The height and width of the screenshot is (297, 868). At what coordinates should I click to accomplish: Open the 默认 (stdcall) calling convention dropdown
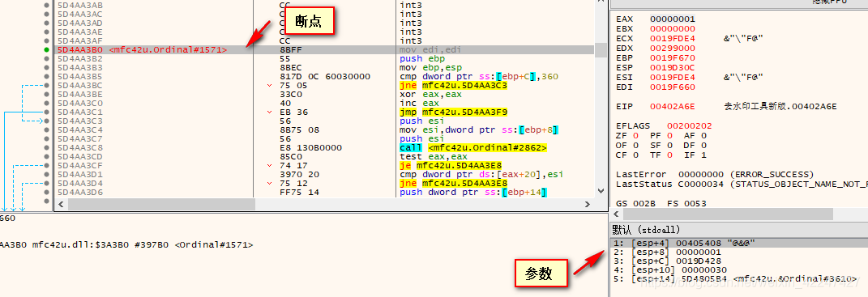tap(739, 230)
